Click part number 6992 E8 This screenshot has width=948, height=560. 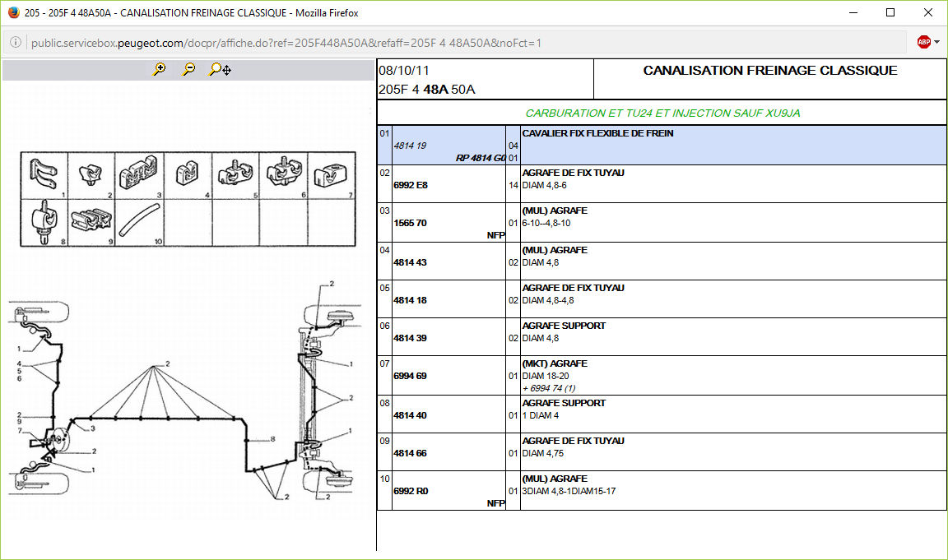point(411,185)
